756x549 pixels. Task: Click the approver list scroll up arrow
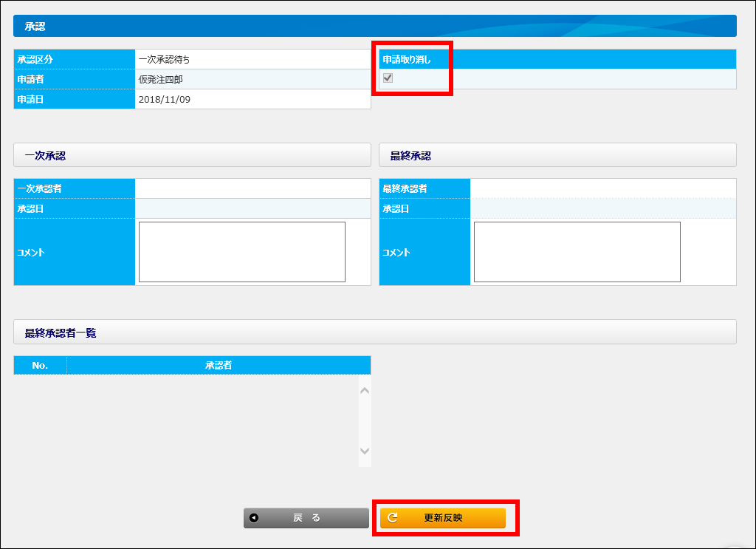pyautogui.click(x=365, y=390)
